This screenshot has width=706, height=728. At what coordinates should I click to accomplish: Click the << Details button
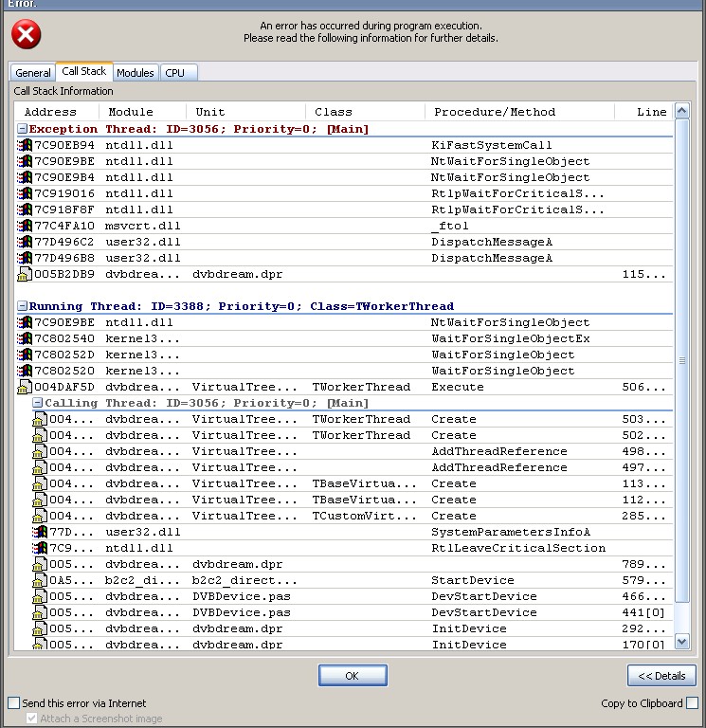coord(661,676)
